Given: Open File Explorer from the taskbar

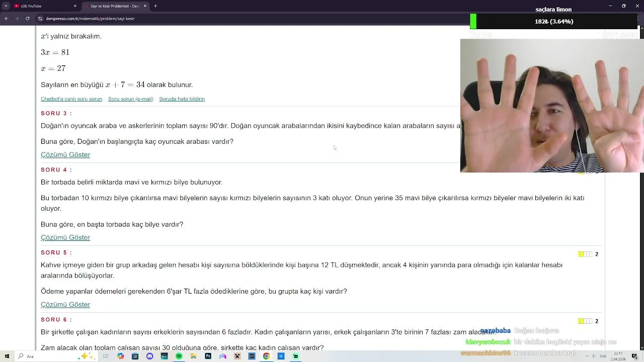Looking at the screenshot, I should (x=193, y=356).
